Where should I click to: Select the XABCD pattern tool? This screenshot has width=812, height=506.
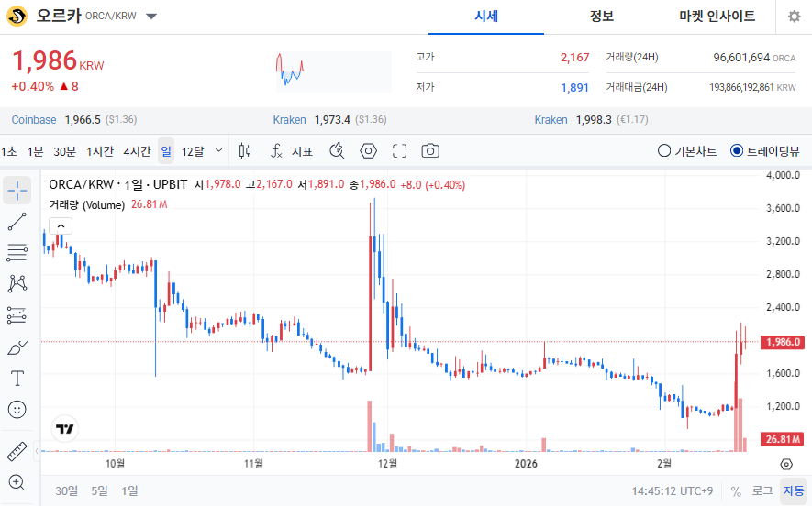pyautogui.click(x=17, y=283)
